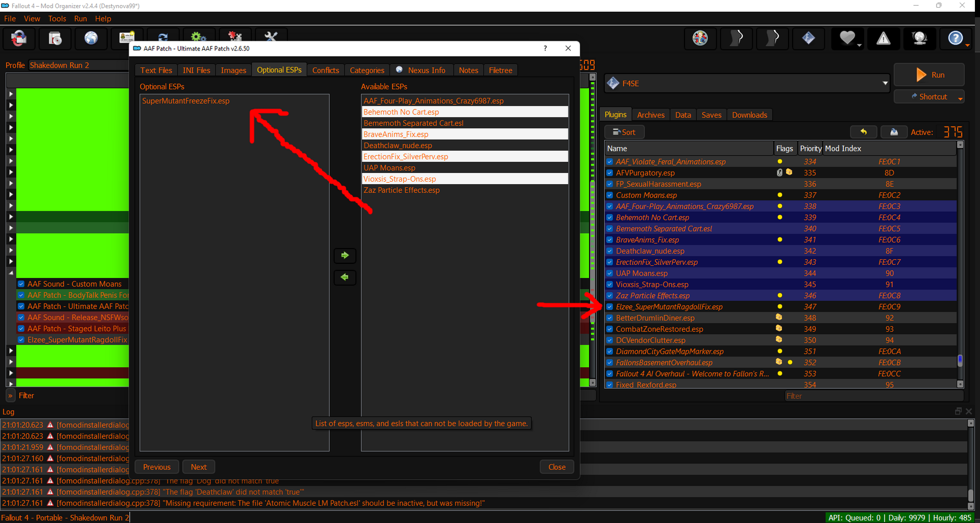Open the Tools menu
This screenshot has height=523, width=980.
(57, 19)
